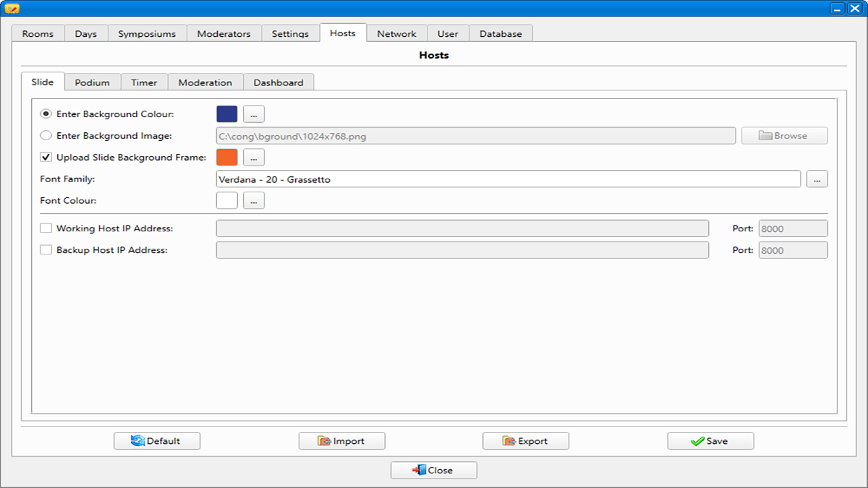Select the Hosts tab
The height and width of the screenshot is (488, 868).
coord(343,33)
